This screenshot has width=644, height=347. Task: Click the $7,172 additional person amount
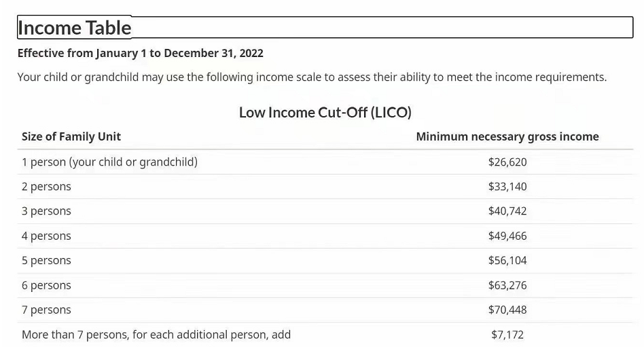coord(507,335)
